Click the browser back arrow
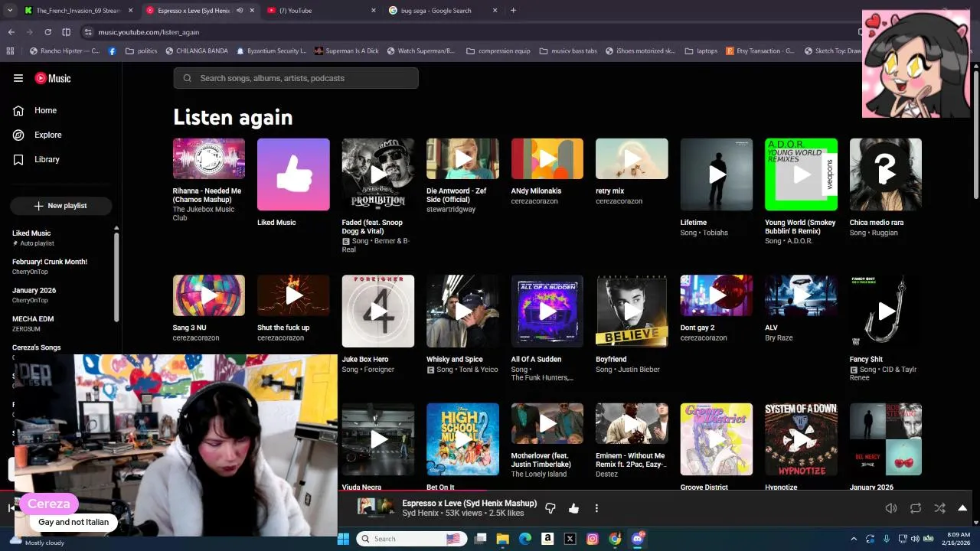The image size is (980, 551). pos(11,32)
